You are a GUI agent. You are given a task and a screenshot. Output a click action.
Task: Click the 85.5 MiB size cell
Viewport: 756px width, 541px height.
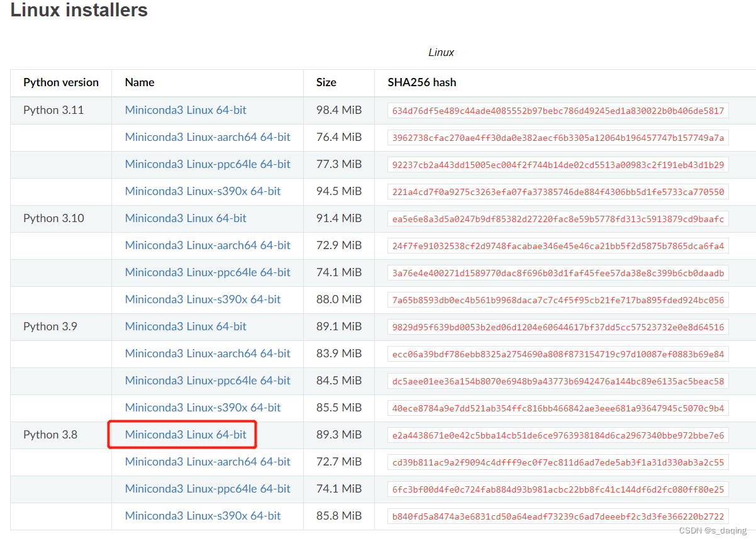tap(339, 408)
